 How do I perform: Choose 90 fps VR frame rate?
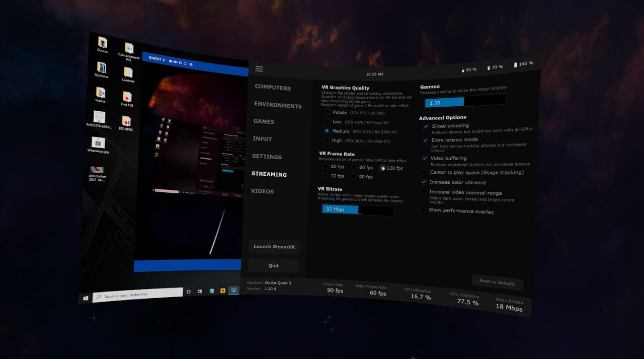click(x=354, y=176)
